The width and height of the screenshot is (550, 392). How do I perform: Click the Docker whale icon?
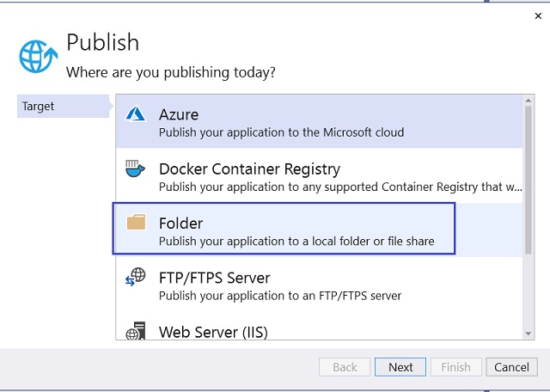(135, 168)
